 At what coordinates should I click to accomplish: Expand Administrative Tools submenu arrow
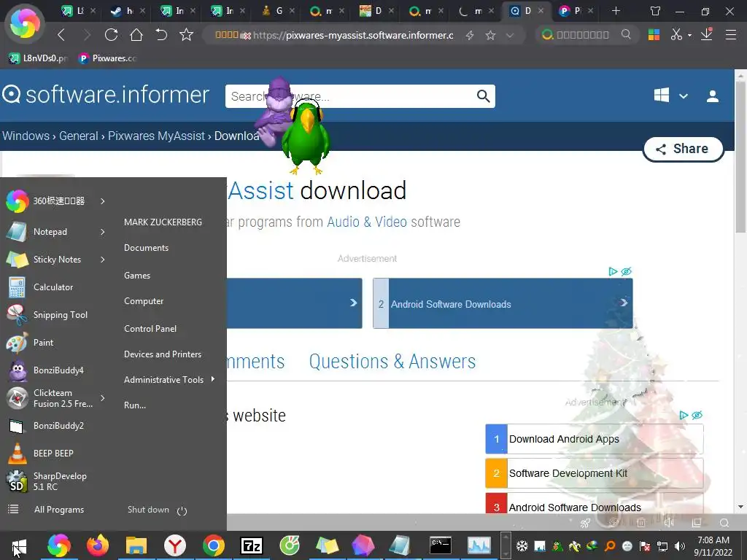(x=212, y=379)
